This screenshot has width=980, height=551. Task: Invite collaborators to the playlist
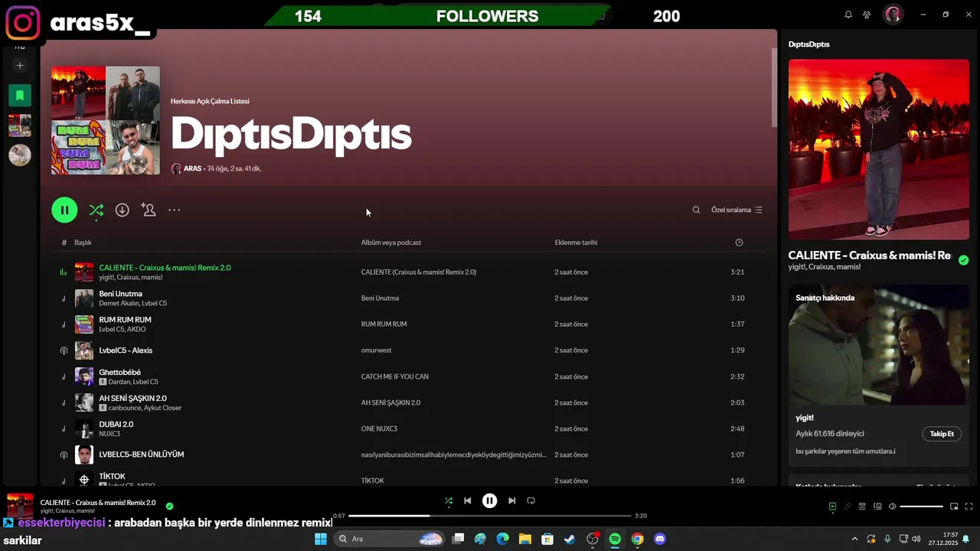click(149, 210)
